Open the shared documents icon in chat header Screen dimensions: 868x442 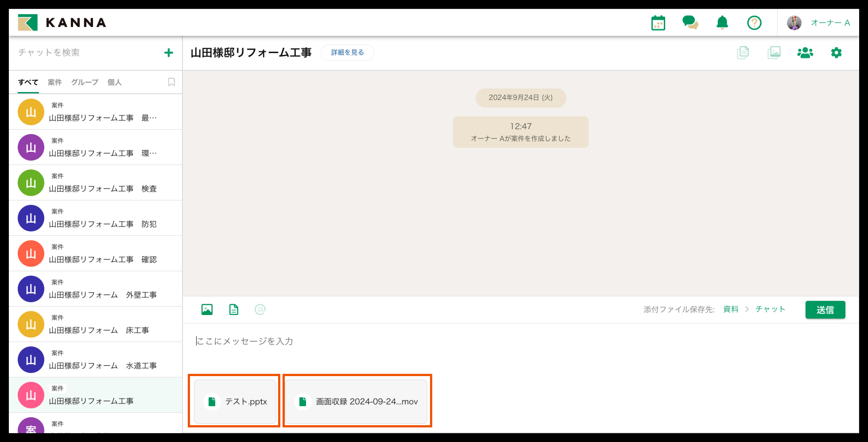click(743, 53)
